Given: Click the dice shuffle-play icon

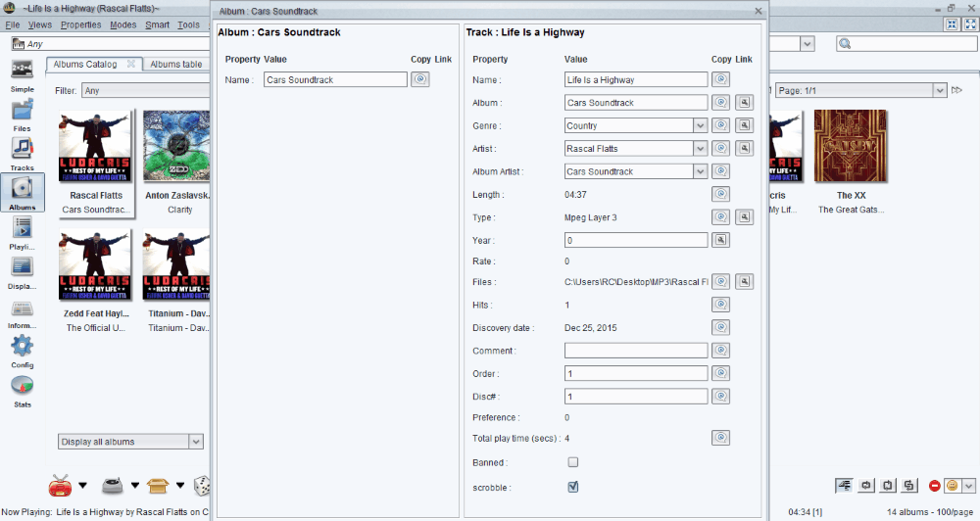Looking at the screenshot, I should [x=202, y=486].
